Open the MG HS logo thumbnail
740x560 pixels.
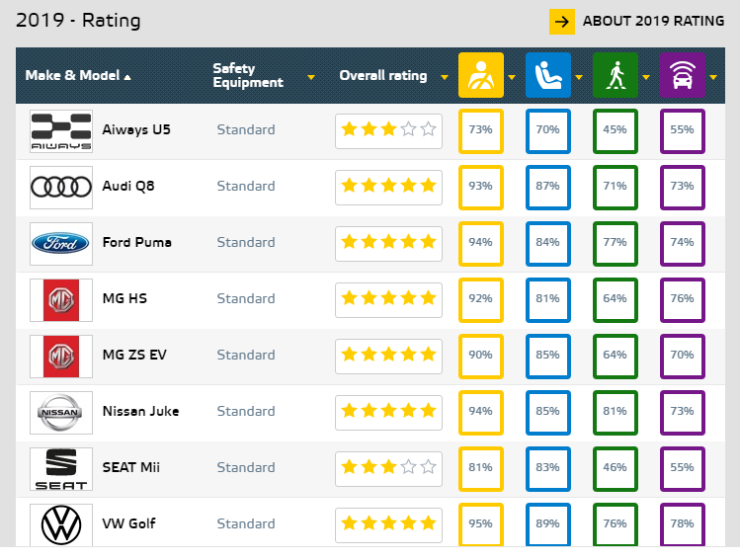pyautogui.click(x=61, y=300)
